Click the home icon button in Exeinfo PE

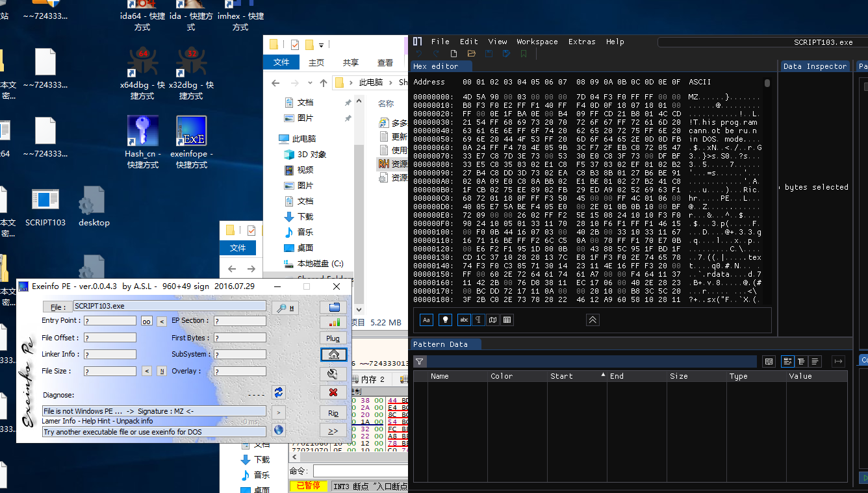pos(333,354)
